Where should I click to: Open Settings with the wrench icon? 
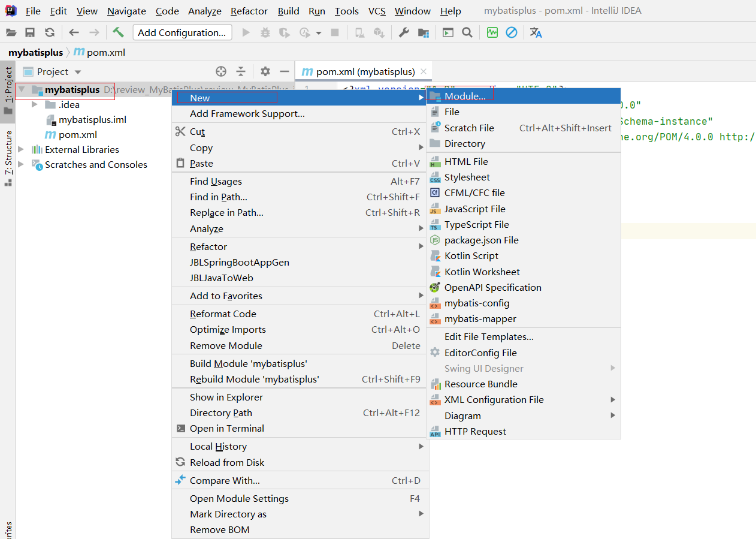pyautogui.click(x=404, y=32)
